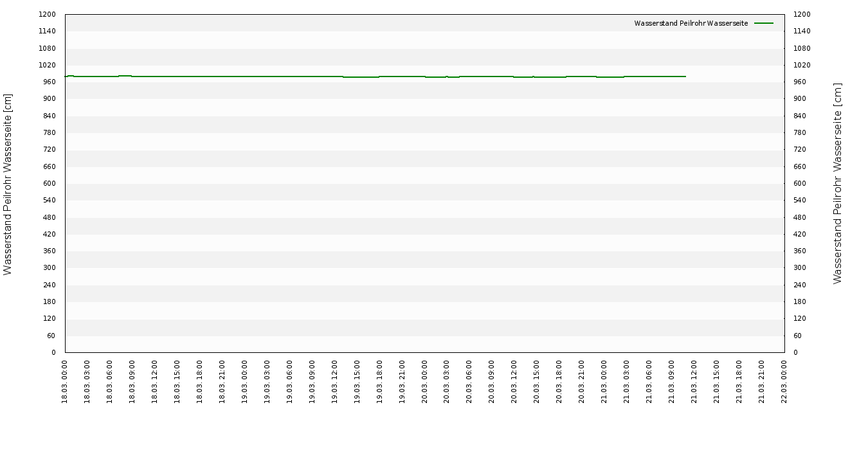The image size is (868, 450).
Task: Click the left vertical axis title
Action: [x=8, y=184]
